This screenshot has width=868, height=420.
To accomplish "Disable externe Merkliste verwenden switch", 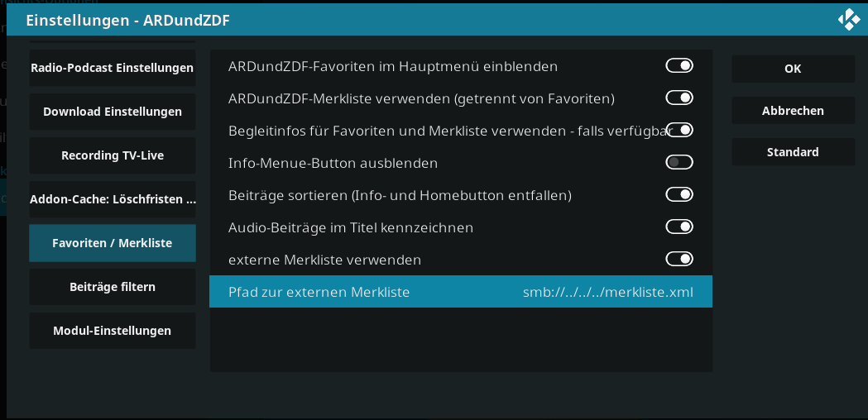I will pyautogui.click(x=679, y=259).
